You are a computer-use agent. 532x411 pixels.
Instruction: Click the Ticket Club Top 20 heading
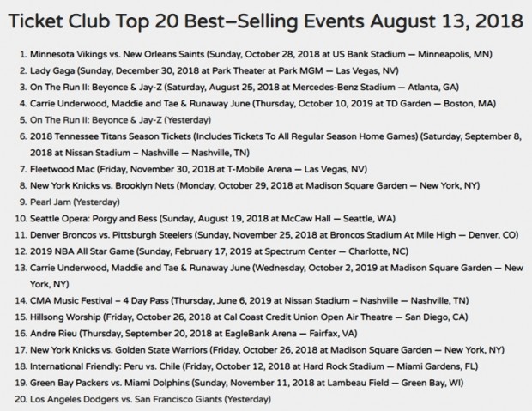266,21
